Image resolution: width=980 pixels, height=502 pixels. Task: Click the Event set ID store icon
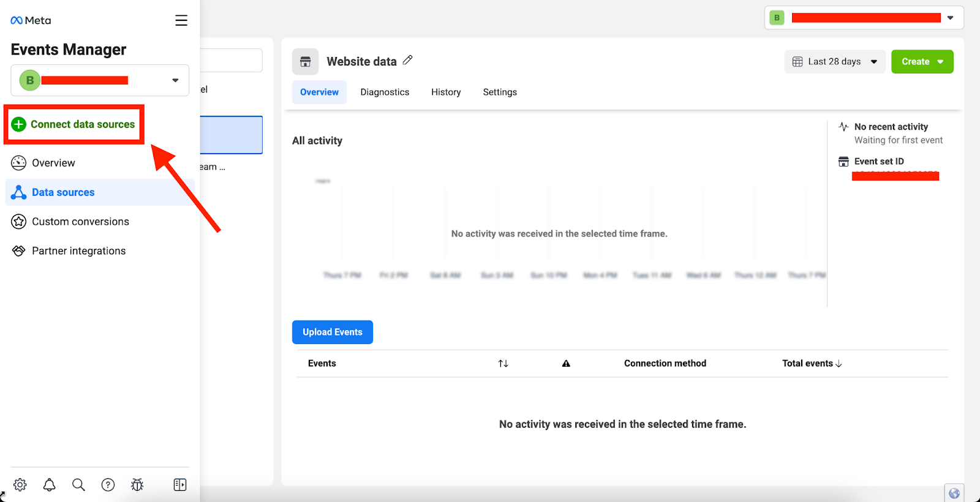click(x=843, y=162)
